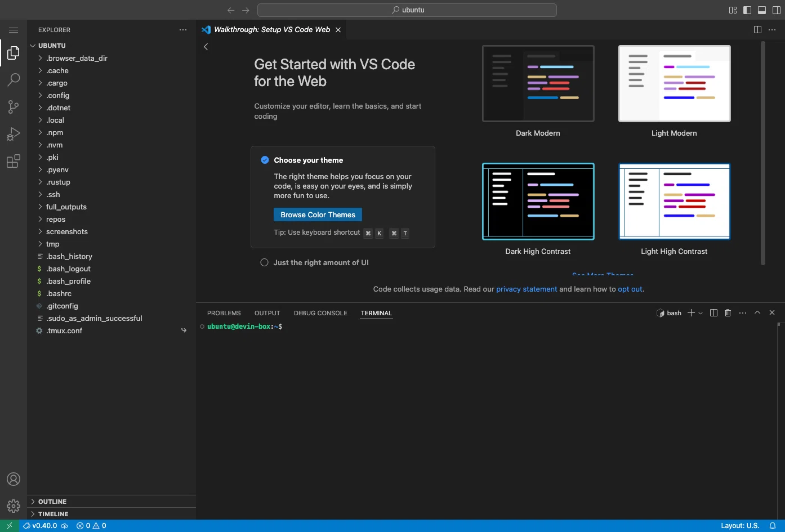The height and width of the screenshot is (532, 785).
Task: Open the Run and Debug view
Action: tap(14, 134)
